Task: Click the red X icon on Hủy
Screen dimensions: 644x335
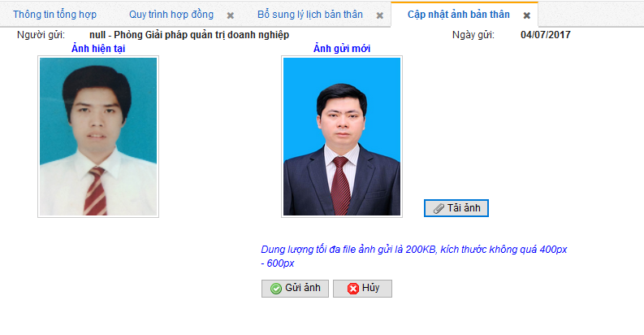Action: 352,289
